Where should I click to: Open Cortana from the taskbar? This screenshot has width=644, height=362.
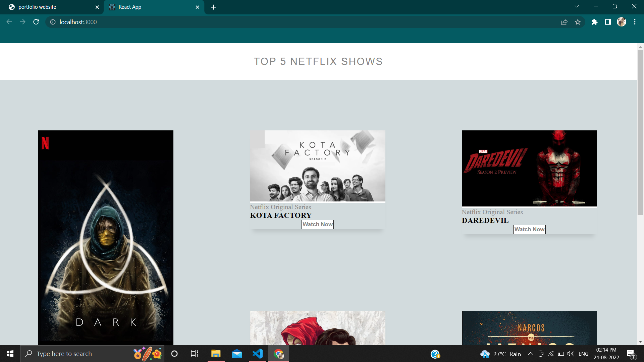tap(174, 354)
